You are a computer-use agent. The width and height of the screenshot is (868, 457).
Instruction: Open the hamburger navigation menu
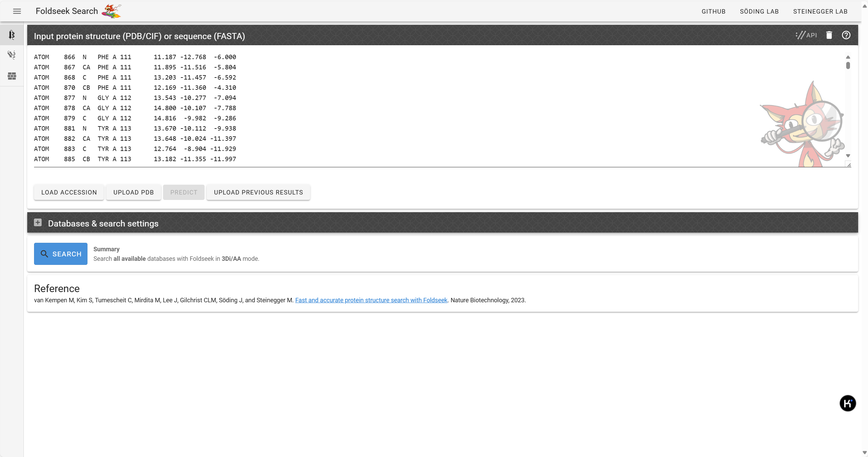pos(17,11)
